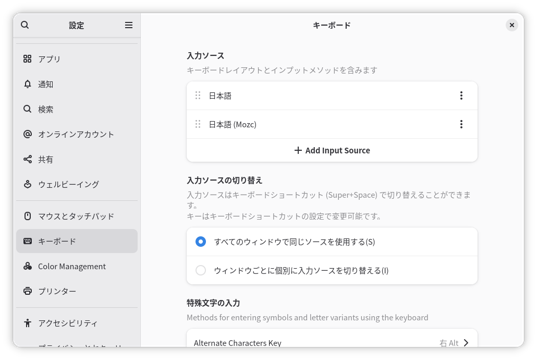Screen dimensions: 537x360
Task: Open the Alternate Characters Key chevron
Action: coord(466,343)
